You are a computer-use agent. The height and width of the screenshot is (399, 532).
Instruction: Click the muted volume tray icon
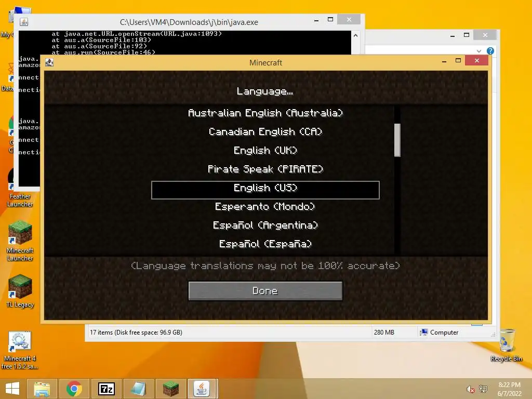470,389
